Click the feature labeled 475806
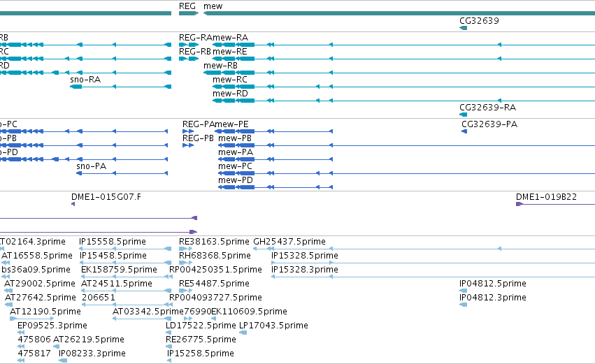The height and width of the screenshot is (364, 595). pyautogui.click(x=34, y=340)
